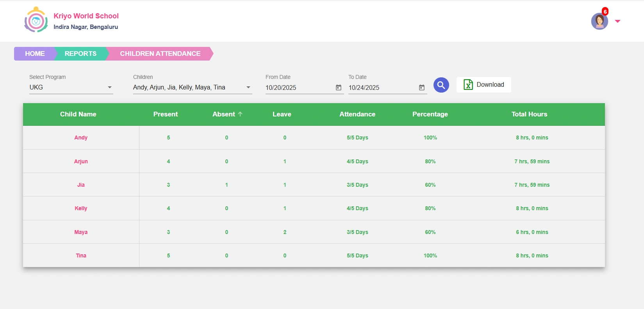Select the child name Tina
Screen dimensions: 644x309
(x=81, y=255)
